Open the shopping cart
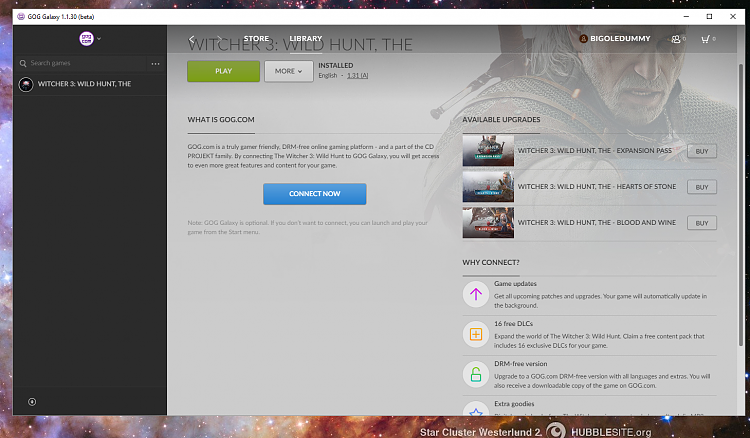This screenshot has width=750, height=438. (707, 39)
